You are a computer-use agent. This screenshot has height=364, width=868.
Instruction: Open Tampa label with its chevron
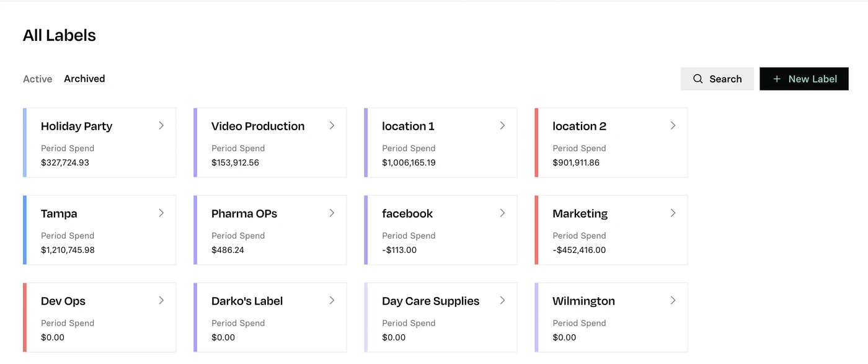[x=161, y=213]
